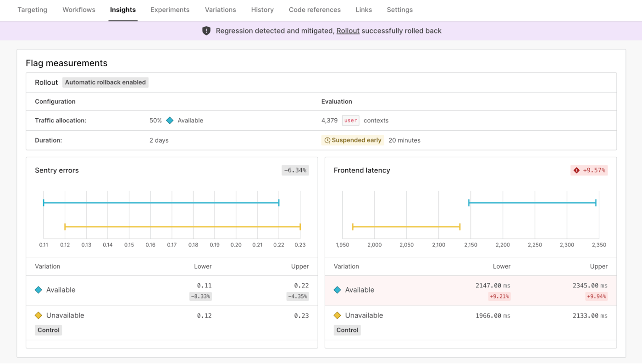The height and width of the screenshot is (364, 642).
Task: Click the teal diamond beside Traffic allocation's Available
Action: [x=170, y=121]
